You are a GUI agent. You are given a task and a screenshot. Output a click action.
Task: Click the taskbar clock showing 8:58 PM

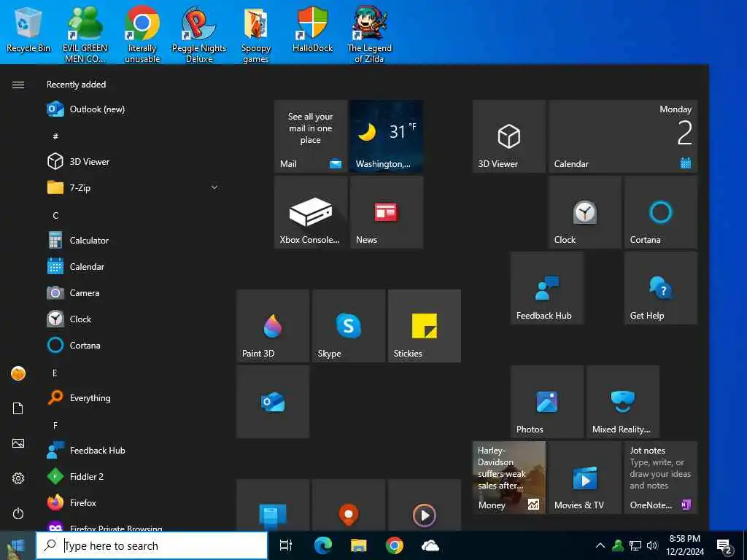[x=684, y=545]
